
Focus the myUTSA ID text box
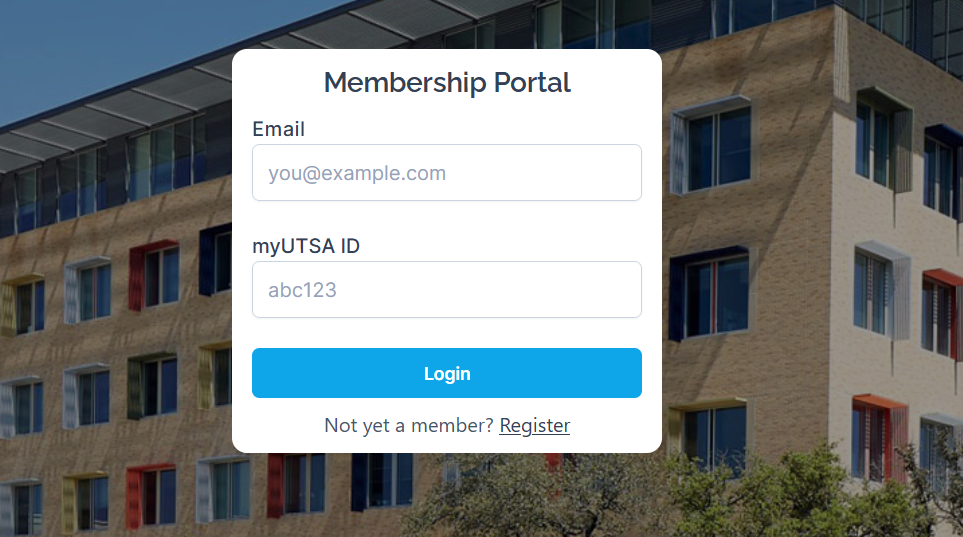446,290
